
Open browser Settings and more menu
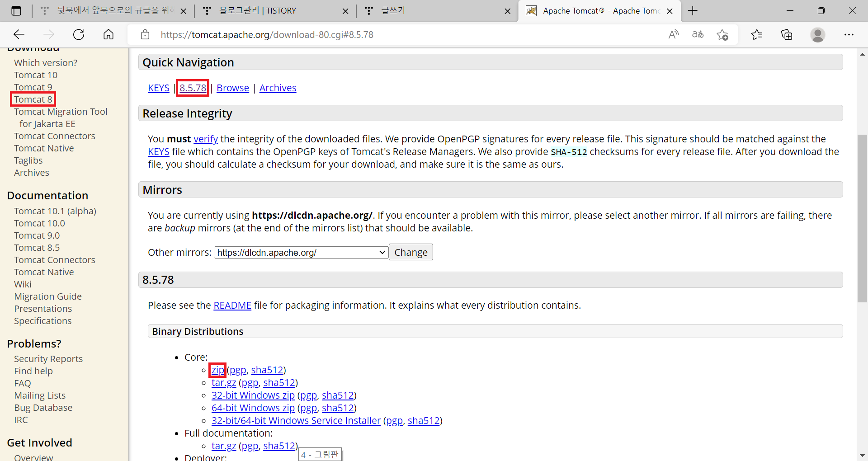tap(849, 34)
